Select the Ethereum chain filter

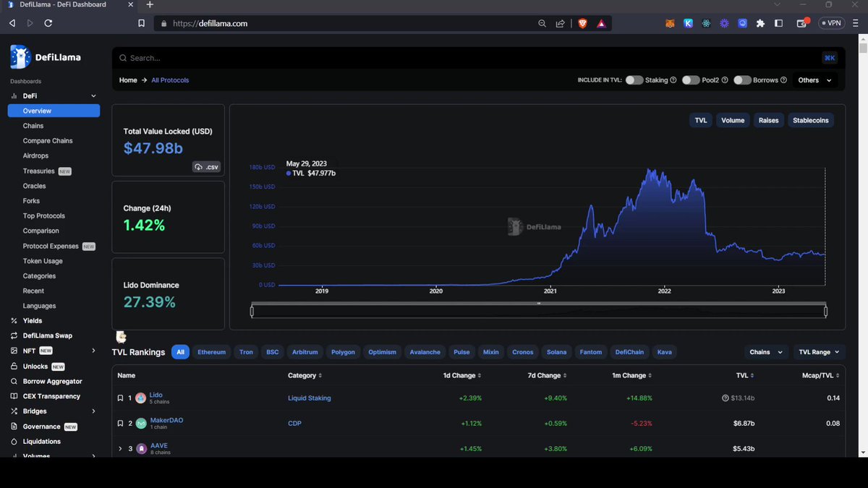(x=211, y=352)
